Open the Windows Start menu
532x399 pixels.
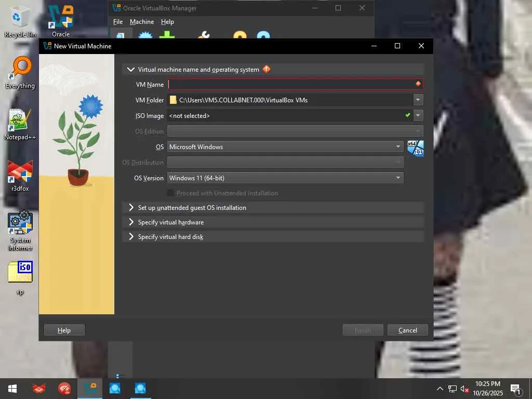coord(12,389)
